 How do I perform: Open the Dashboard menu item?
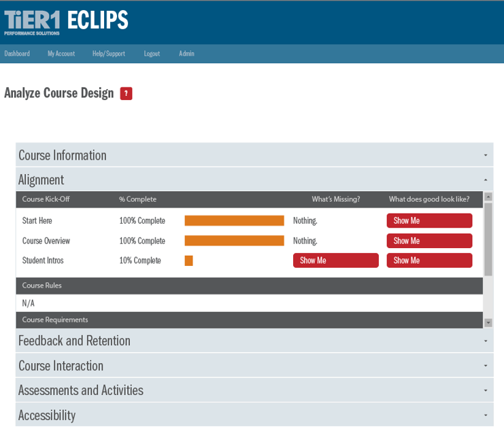(x=17, y=54)
